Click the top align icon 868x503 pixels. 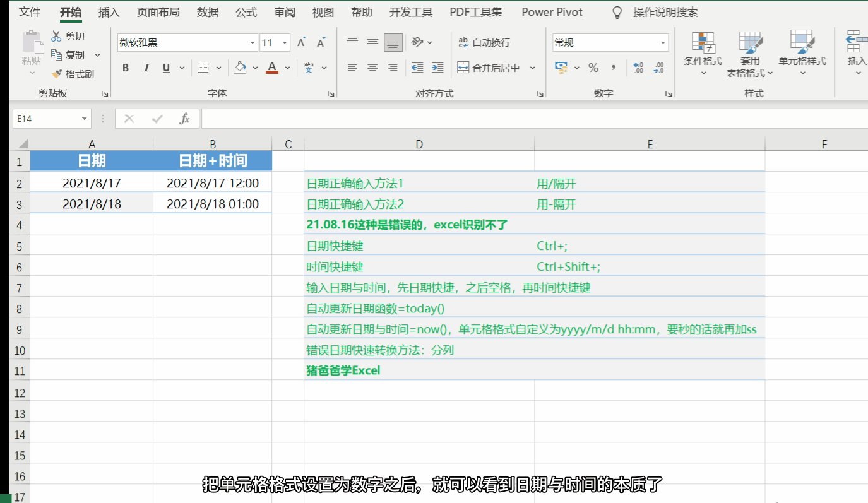[352, 42]
